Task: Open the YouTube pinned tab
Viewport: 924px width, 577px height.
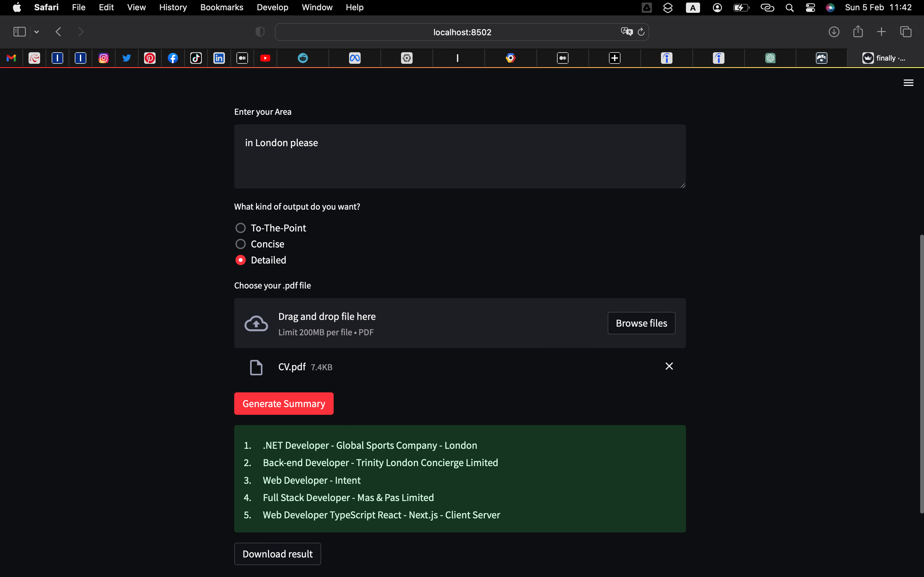Action: click(265, 58)
